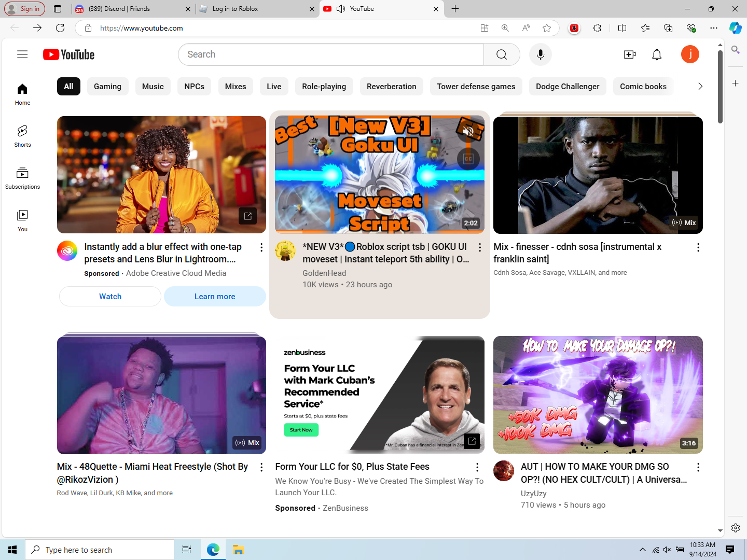The image size is (747, 560).
Task: Unmute the Goku UI video preview
Action: (x=468, y=132)
